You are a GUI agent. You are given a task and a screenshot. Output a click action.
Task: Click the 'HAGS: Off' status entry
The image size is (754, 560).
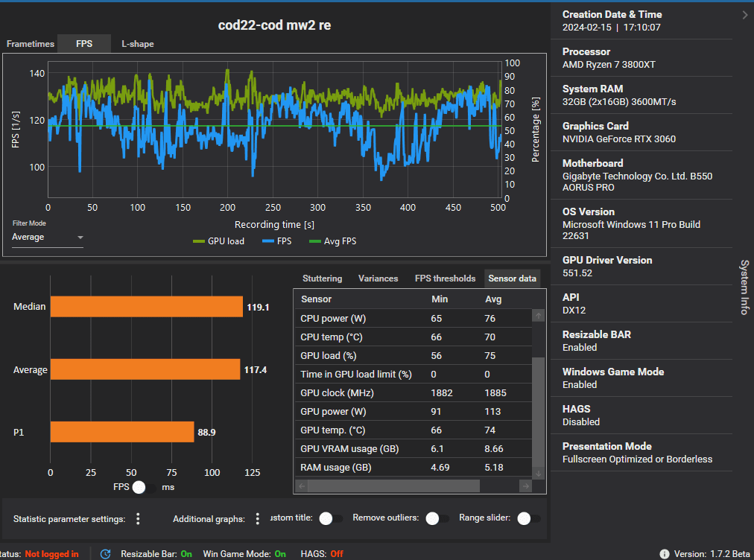point(322,554)
